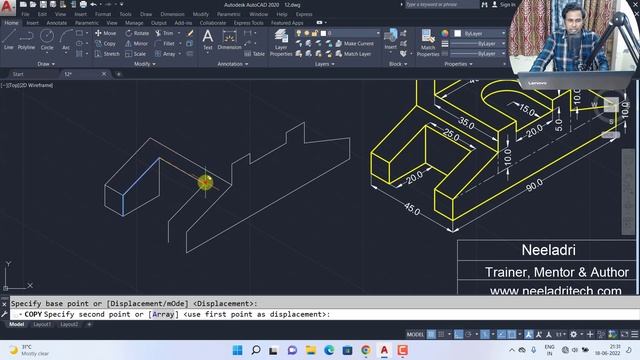The image size is (640, 360).
Task: Toggle MODEL space button in status bar
Action: click(x=415, y=334)
